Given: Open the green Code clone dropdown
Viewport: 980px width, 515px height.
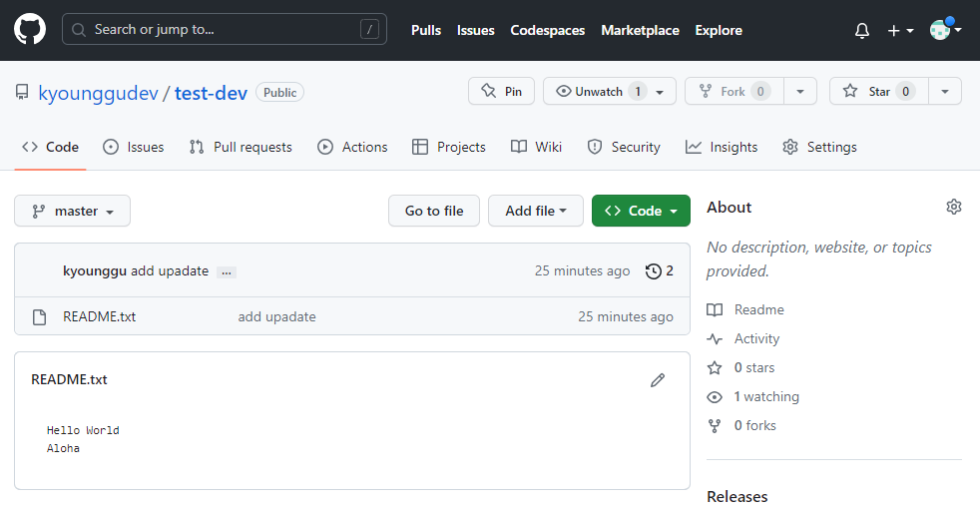Looking at the screenshot, I should coord(641,211).
